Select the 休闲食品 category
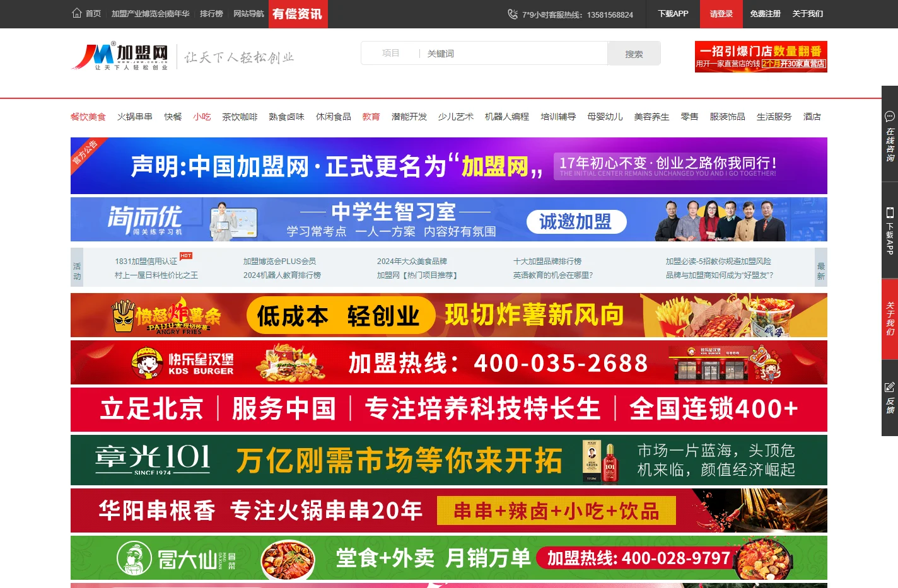Viewport: 898px width, 588px height. click(333, 117)
